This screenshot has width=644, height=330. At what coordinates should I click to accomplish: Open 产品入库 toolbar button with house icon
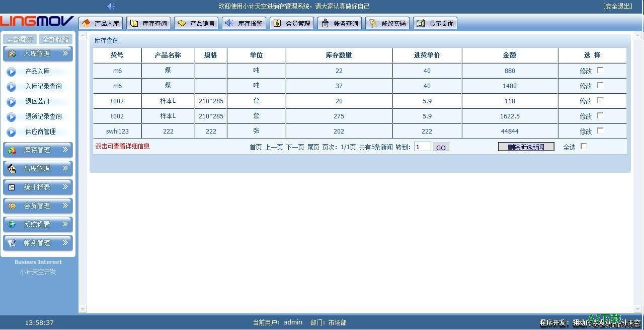101,23
